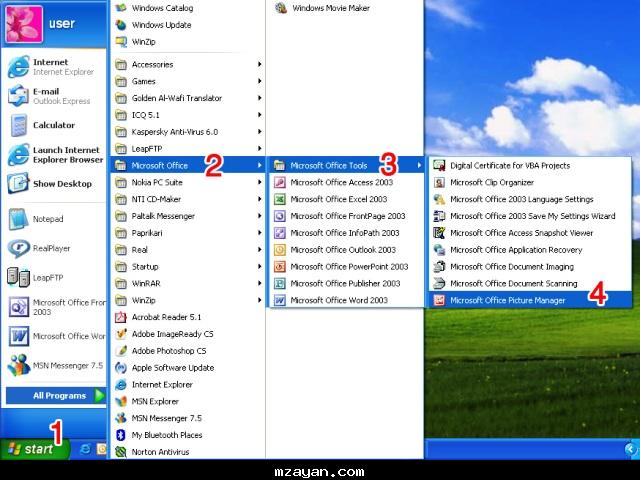Image resolution: width=640 pixels, height=480 pixels.
Task: Click the Adobe Photoshop CS feather icon
Action: (121, 351)
